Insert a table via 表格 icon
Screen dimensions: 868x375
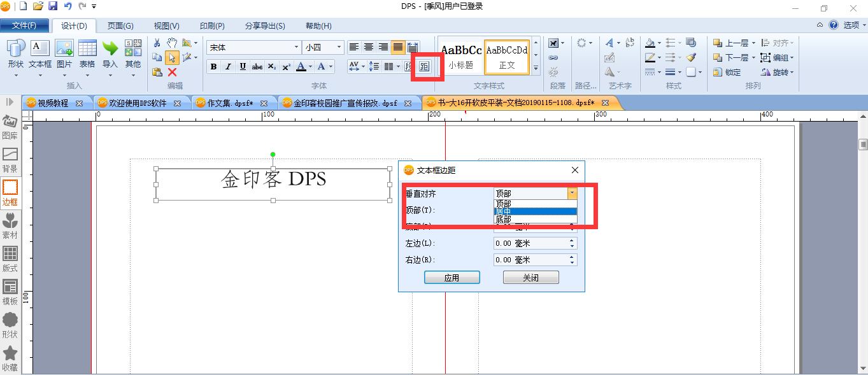pyautogui.click(x=87, y=53)
